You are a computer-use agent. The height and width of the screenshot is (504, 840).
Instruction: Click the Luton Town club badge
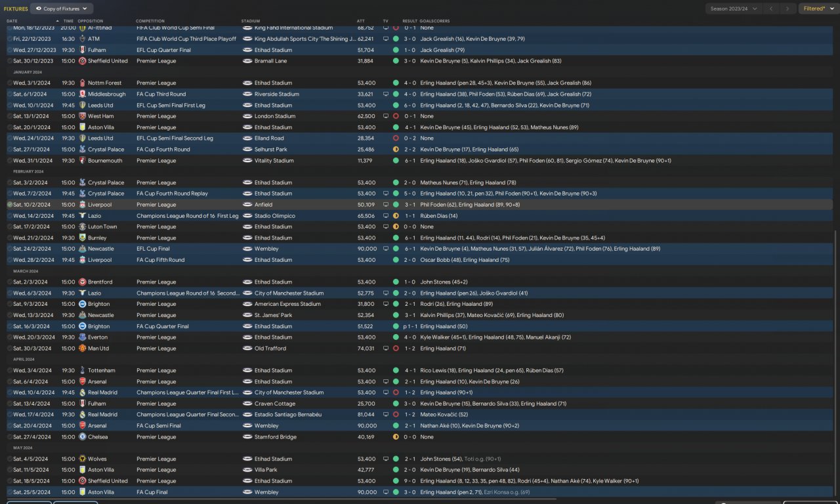pyautogui.click(x=82, y=227)
